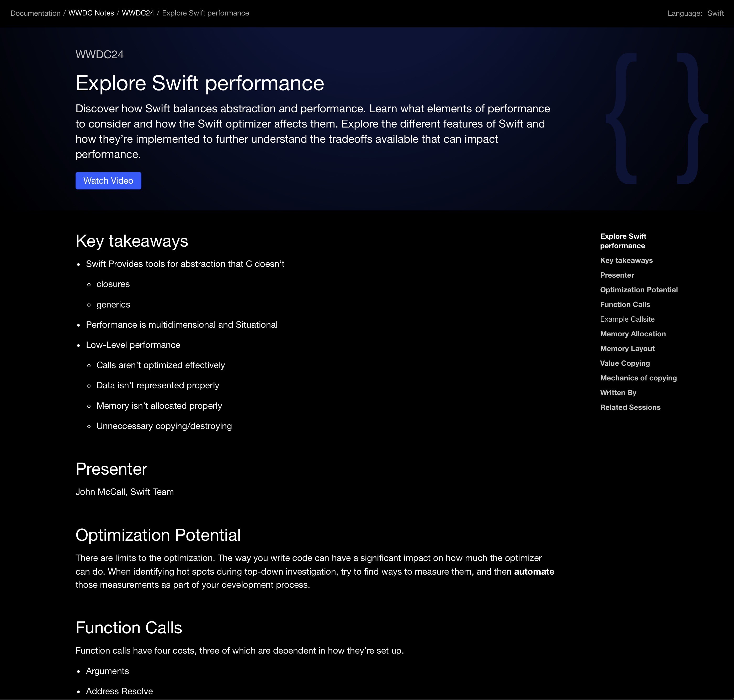Open Optimization Potential sidebar link

639,290
